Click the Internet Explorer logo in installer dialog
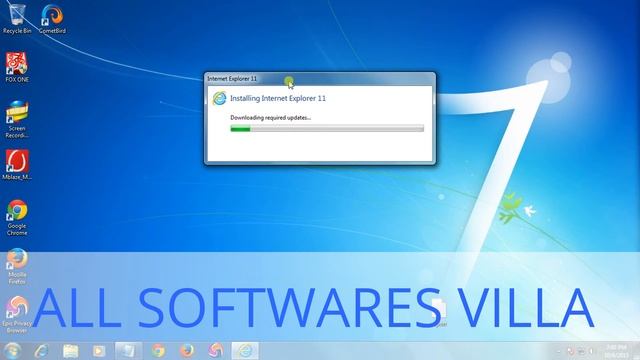640x360 pixels. 219,98
